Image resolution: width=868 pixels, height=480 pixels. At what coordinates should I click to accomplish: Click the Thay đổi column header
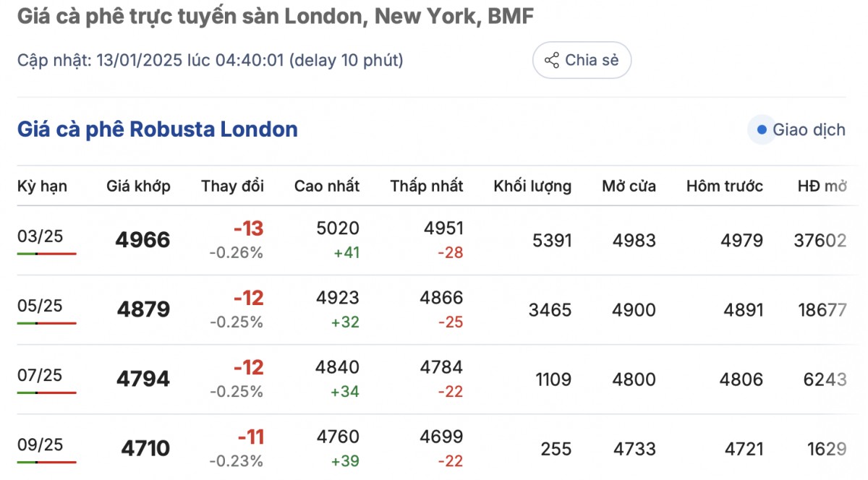[232, 186]
